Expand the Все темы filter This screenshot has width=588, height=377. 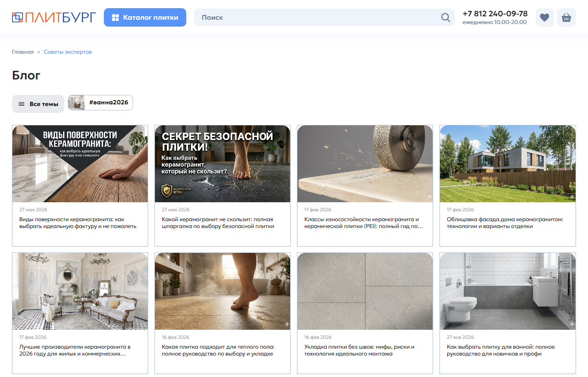pos(38,104)
